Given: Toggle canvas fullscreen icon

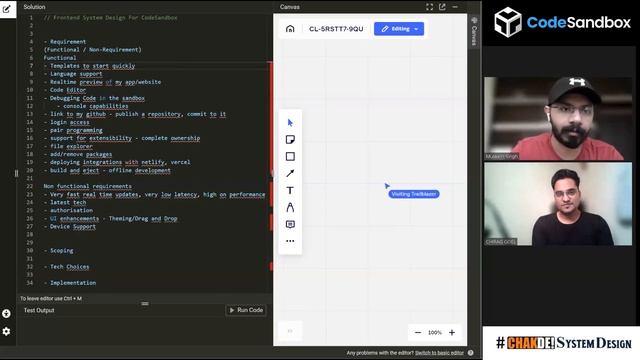Looking at the screenshot, I should [429, 7].
